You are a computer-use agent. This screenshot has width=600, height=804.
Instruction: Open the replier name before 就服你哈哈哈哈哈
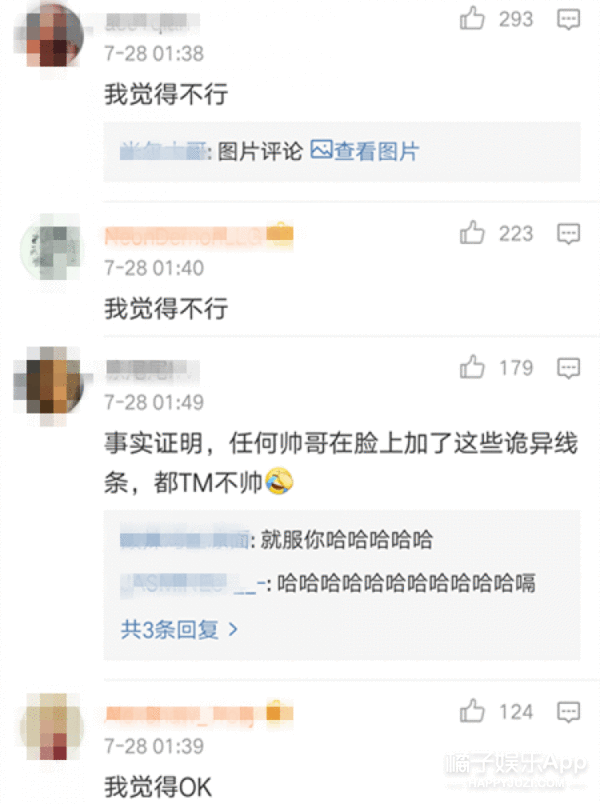click(x=185, y=540)
